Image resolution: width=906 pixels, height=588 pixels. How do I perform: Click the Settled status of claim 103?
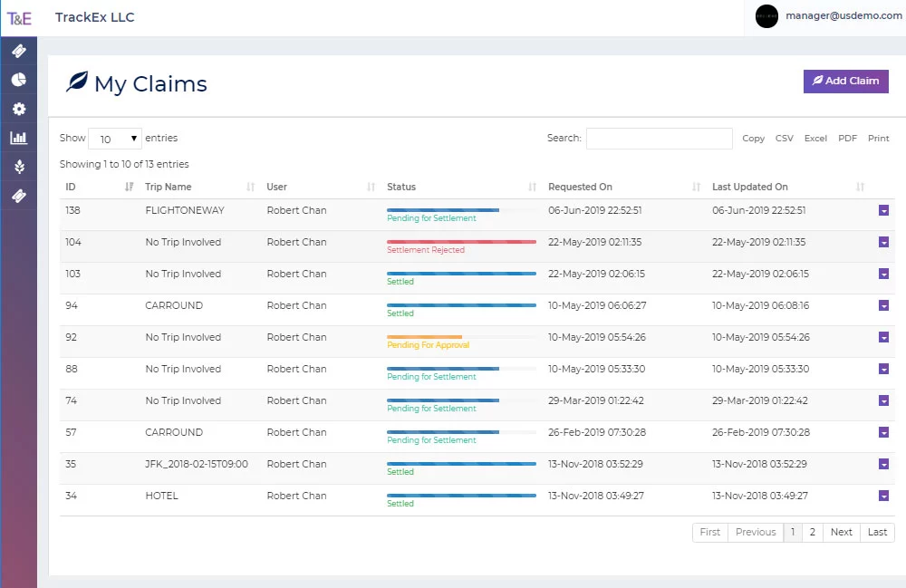pos(400,281)
